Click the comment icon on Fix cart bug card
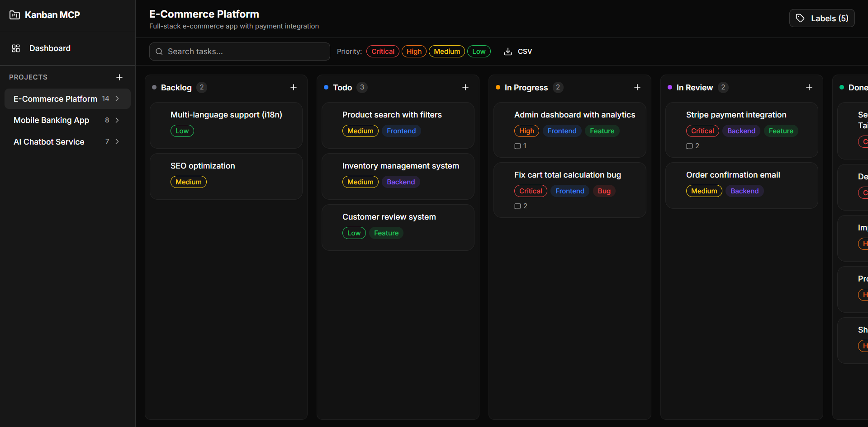 pyautogui.click(x=517, y=206)
